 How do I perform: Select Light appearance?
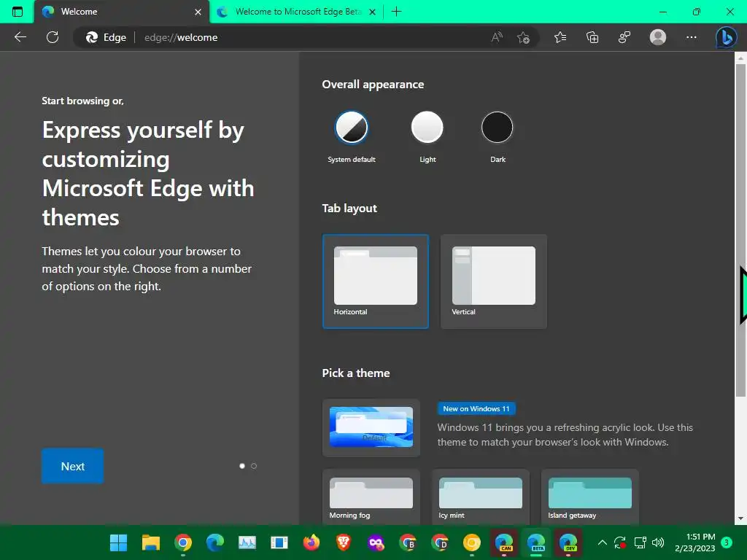tap(427, 128)
